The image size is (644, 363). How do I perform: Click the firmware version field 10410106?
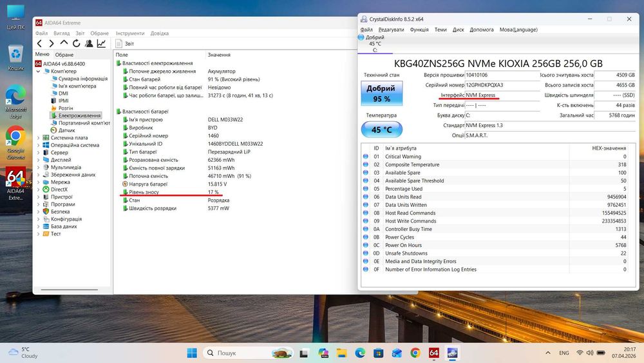click(x=502, y=75)
